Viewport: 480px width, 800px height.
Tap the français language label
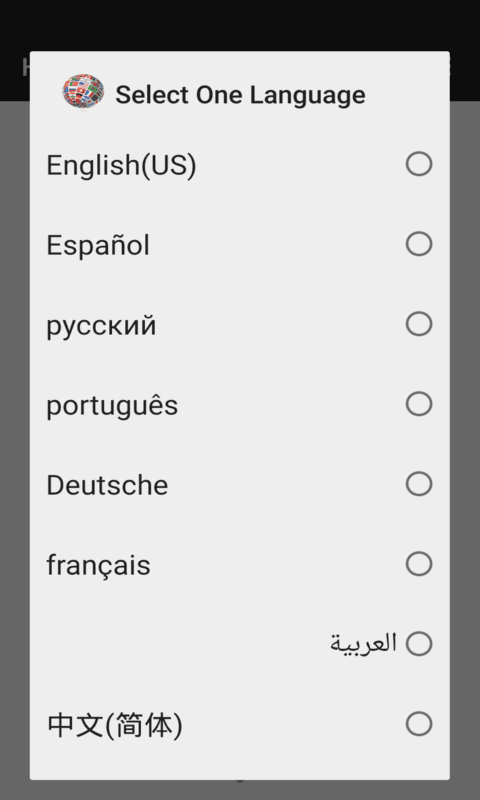pos(98,565)
